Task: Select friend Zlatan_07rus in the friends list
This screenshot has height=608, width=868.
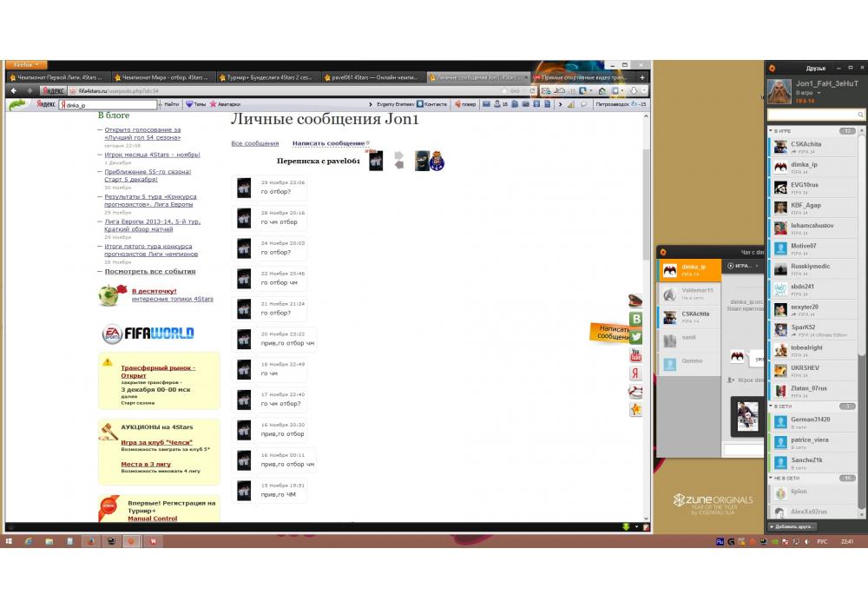Action: pos(812,391)
